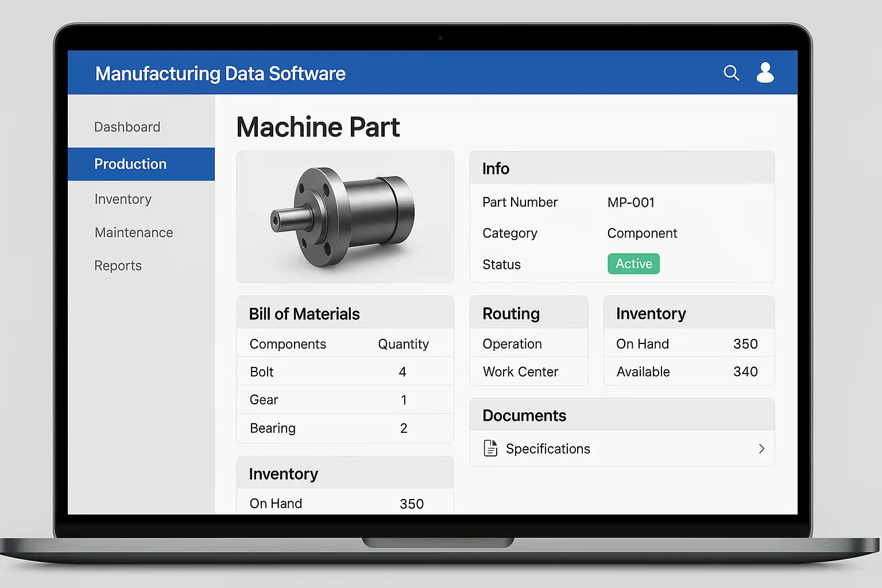Open the Maintenance section
882x588 pixels.
click(134, 233)
